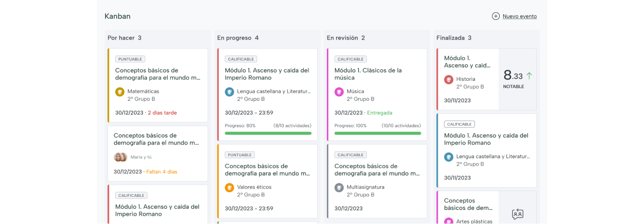Screen dimensions: 644x224
Task: Click the Lengua castellana icon in the Finalizada column
Action: [x=449, y=157]
